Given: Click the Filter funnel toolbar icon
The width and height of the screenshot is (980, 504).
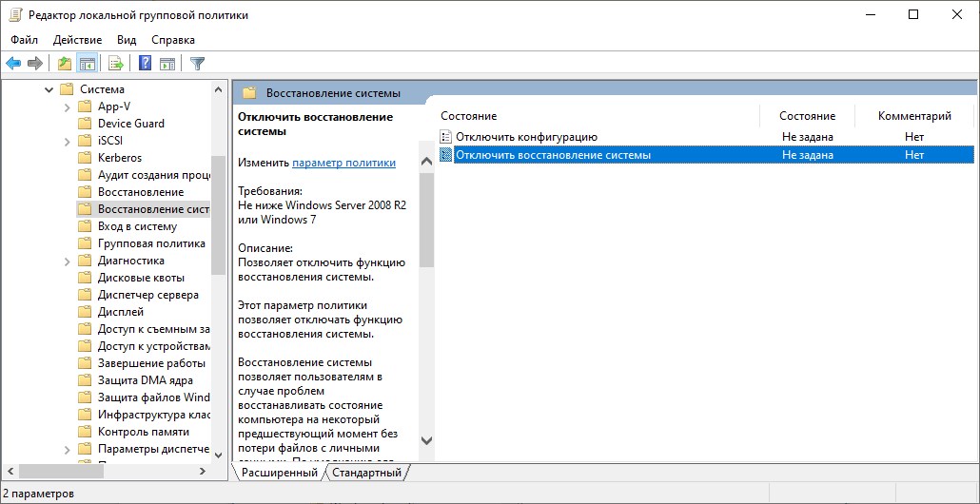Looking at the screenshot, I should (197, 64).
